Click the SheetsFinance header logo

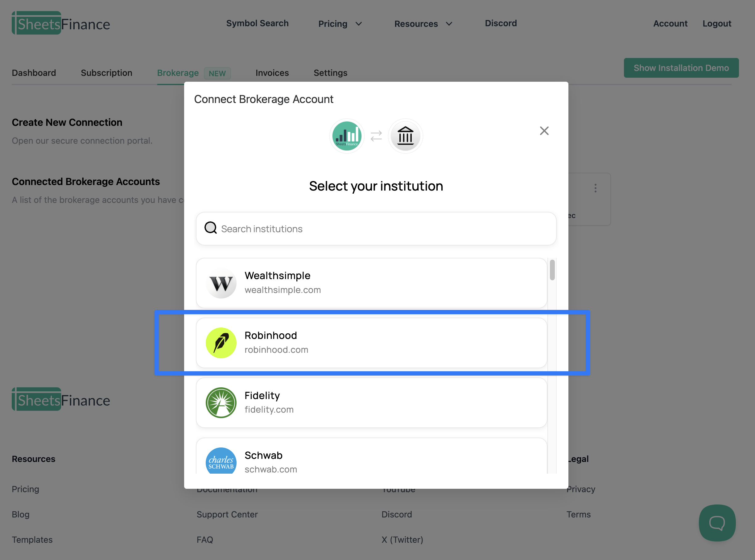click(61, 23)
